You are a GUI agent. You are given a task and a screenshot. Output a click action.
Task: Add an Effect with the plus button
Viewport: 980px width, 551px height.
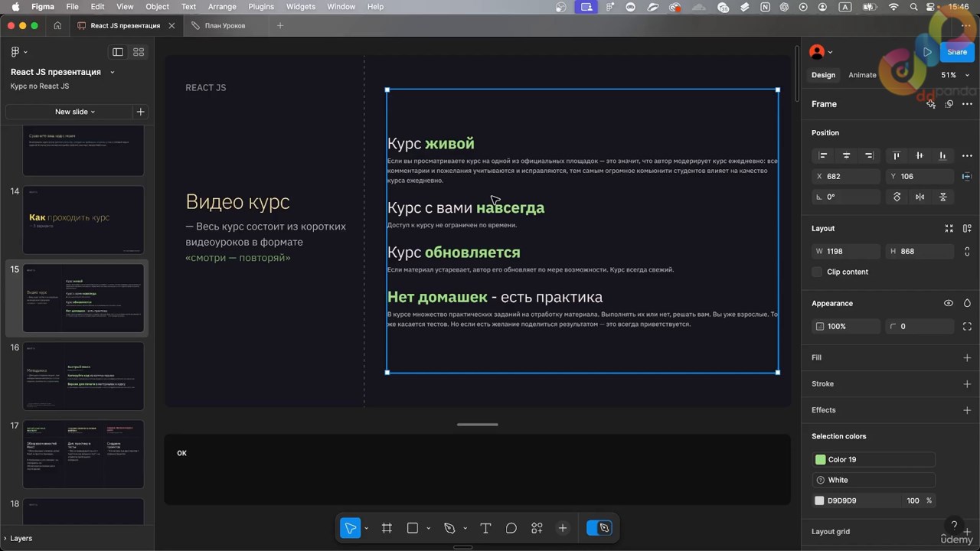tap(967, 410)
